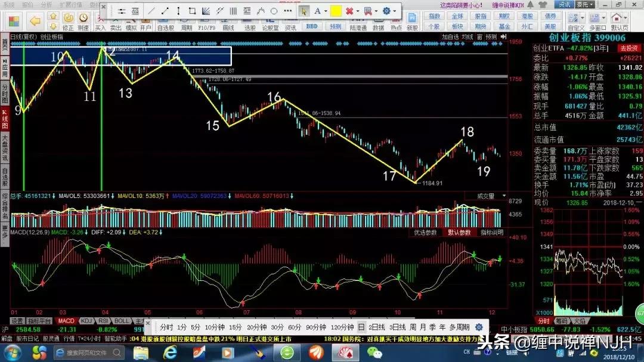The height and width of the screenshot is (362, 644).
Task: Click the Windows Start button
Action: click(13, 352)
